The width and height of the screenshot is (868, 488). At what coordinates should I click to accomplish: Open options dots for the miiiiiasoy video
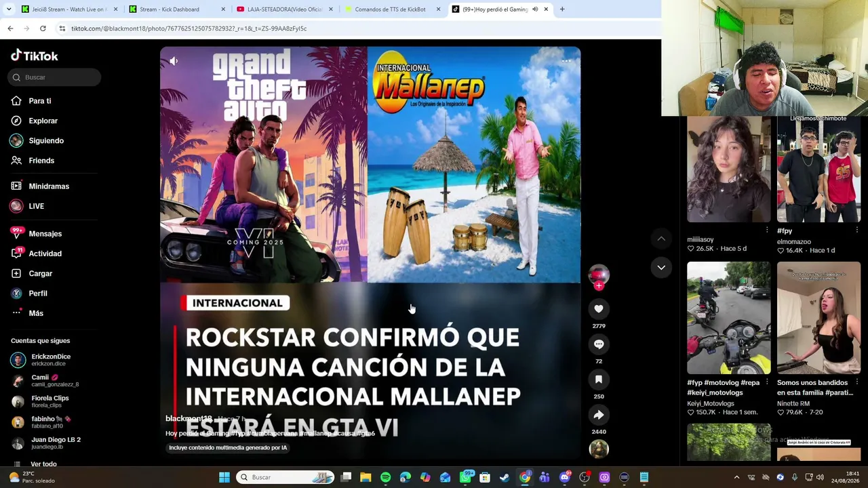tap(767, 230)
